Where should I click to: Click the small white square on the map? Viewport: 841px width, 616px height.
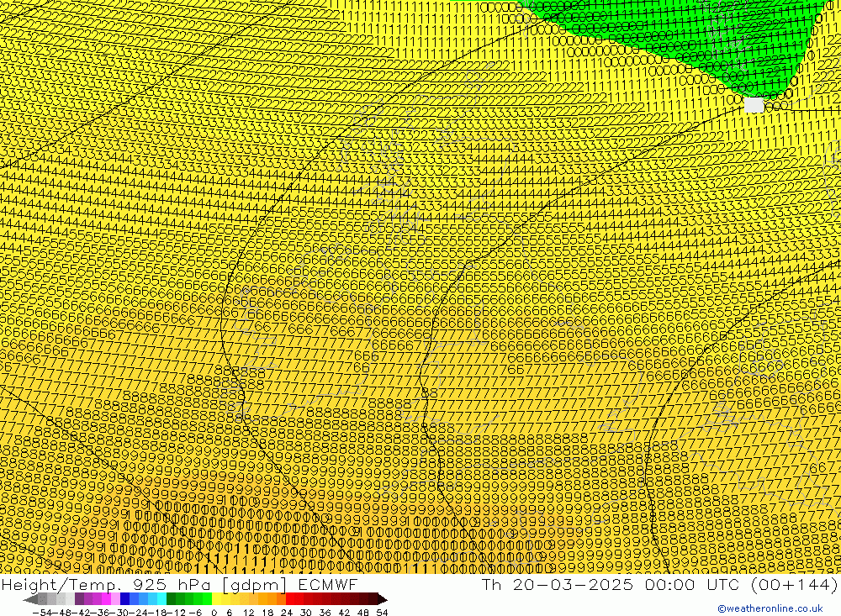754,105
